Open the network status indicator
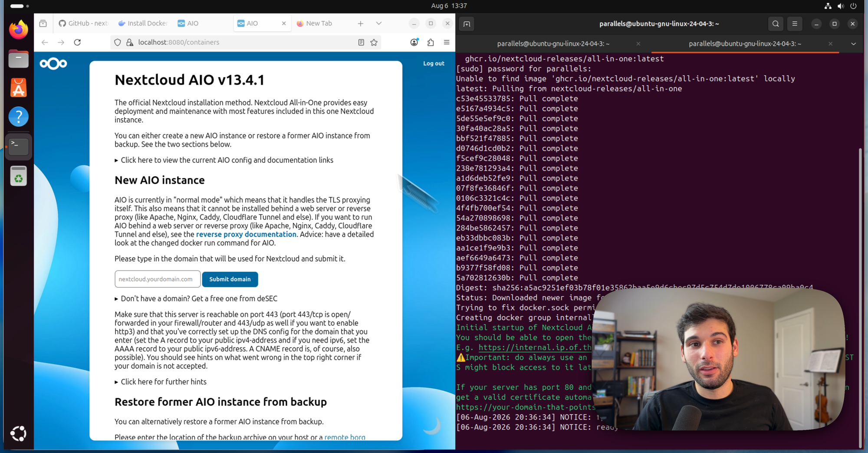The width and height of the screenshot is (868, 453). point(828,6)
